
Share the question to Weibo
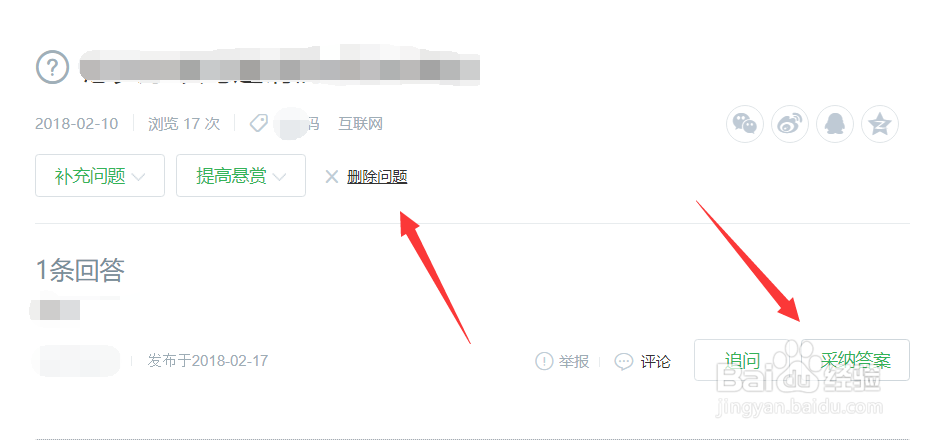[790, 124]
